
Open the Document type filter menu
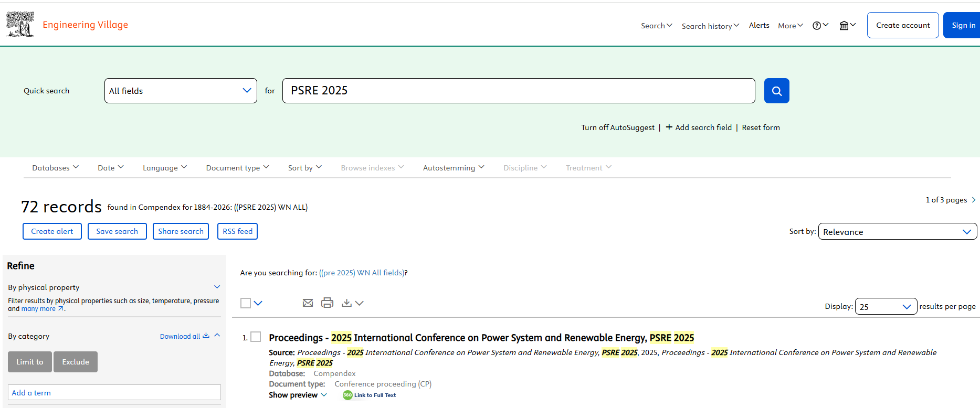(x=237, y=168)
